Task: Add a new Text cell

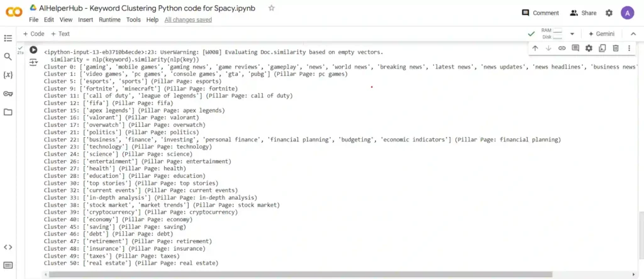Action: [60, 34]
